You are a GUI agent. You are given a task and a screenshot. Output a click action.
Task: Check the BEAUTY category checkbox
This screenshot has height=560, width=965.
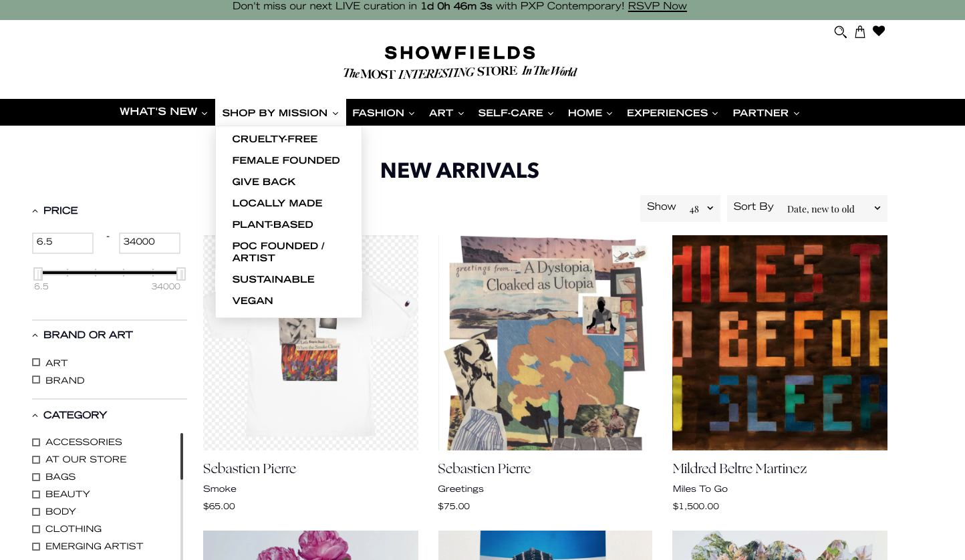(x=36, y=494)
